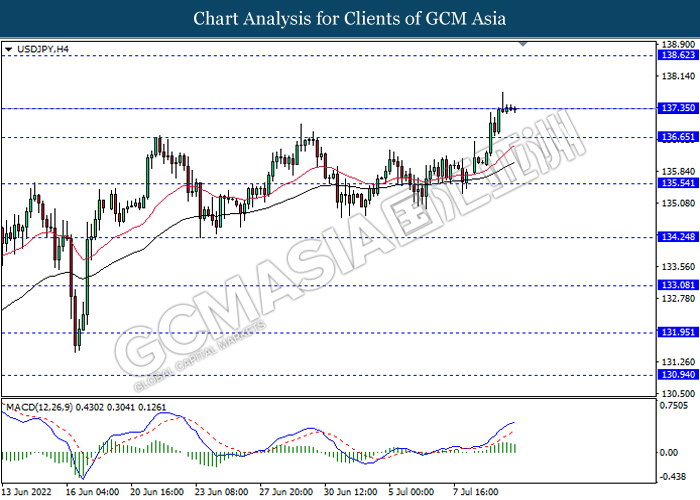
Task: Click the 23 Jun 08:00 time label
Action: point(221,492)
